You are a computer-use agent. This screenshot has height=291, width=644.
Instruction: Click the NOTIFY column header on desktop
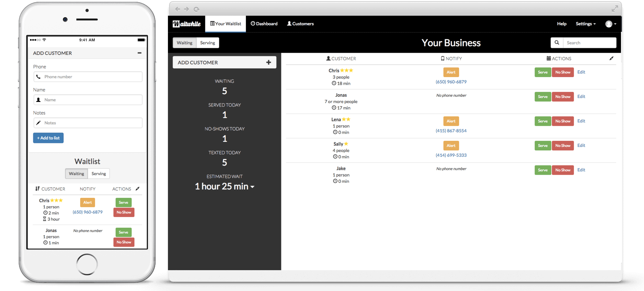pos(451,58)
